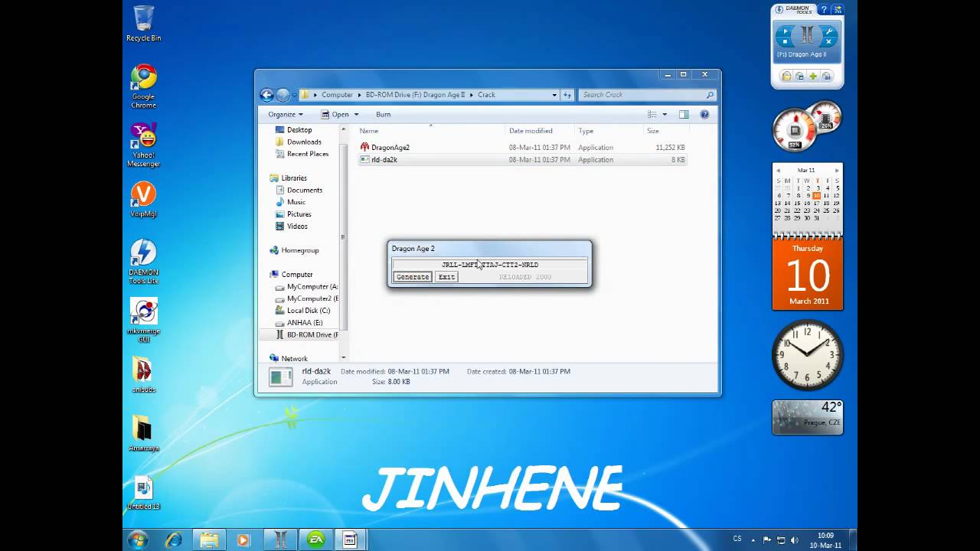Click the Explorer help question mark icon
Viewport: 980px width, 551px height.
click(x=704, y=115)
